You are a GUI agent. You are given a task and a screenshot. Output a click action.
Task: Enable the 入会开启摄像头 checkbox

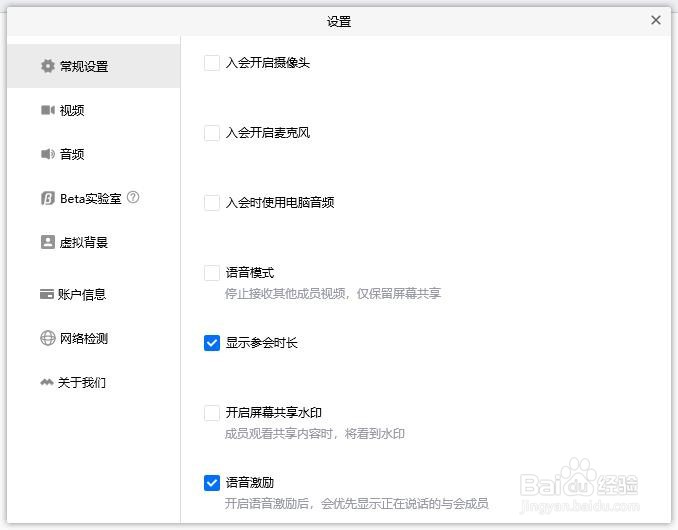pyautogui.click(x=212, y=63)
